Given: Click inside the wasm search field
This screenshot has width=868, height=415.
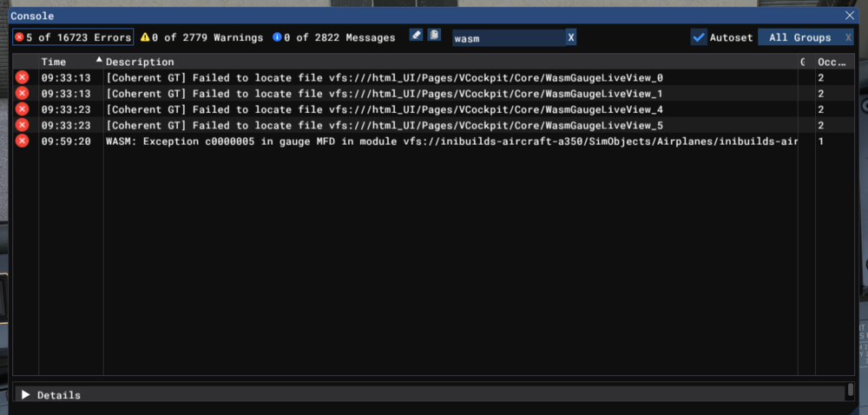Looking at the screenshot, I should 507,37.
